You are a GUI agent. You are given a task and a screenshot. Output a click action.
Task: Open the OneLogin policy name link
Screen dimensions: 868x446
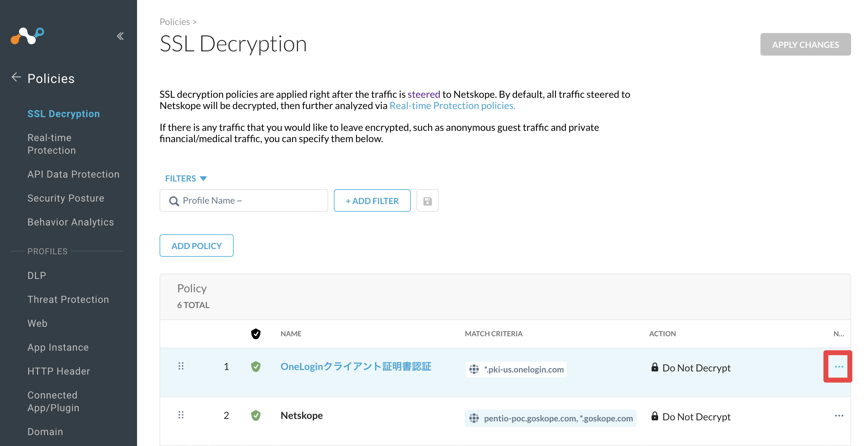[x=356, y=367]
